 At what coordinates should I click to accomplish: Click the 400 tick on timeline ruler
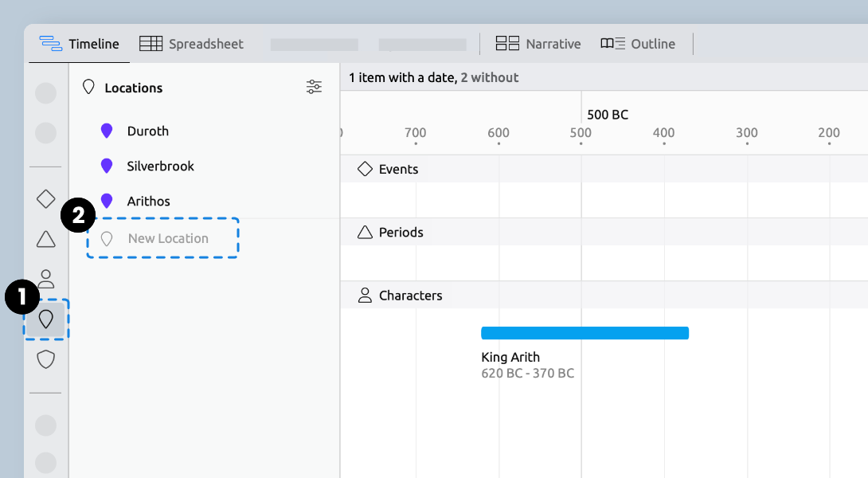coord(663,133)
